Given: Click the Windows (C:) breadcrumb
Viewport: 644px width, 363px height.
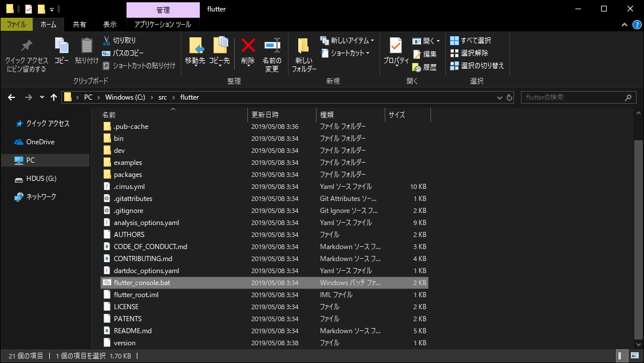Looking at the screenshot, I should [125, 97].
